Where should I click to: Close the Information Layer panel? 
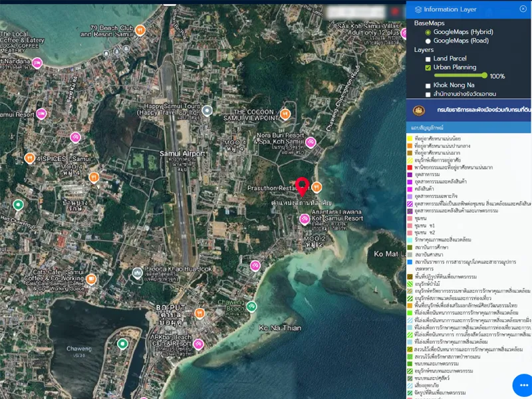click(523, 9)
